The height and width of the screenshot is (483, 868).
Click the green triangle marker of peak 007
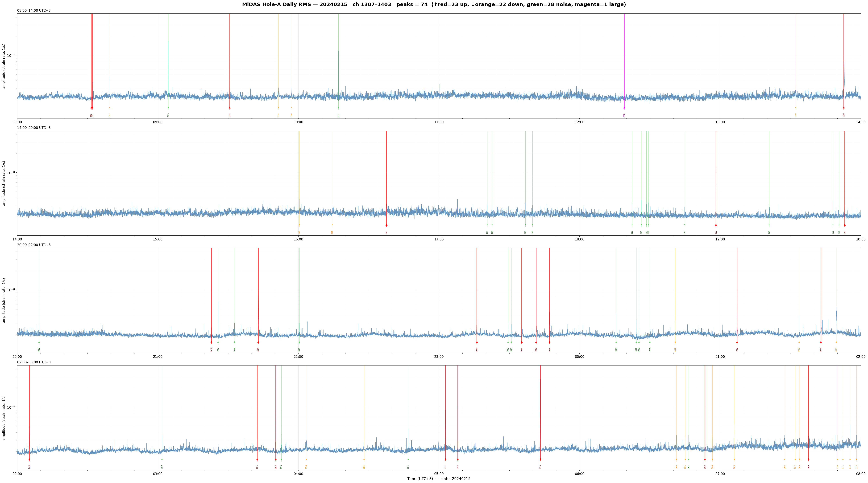[x=338, y=108]
